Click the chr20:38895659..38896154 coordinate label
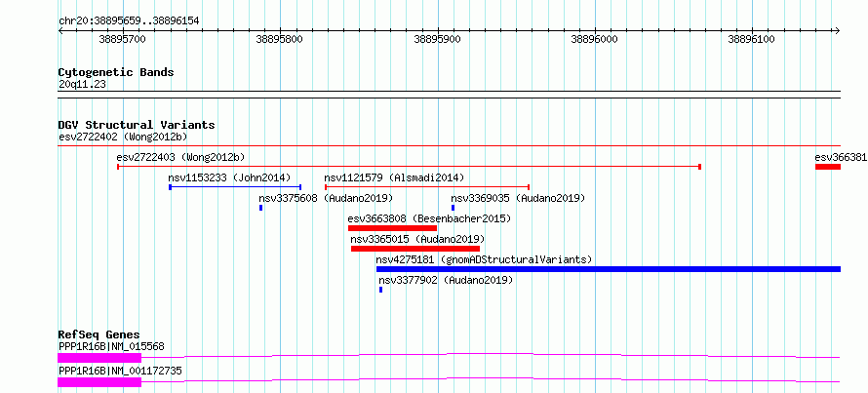 tap(129, 21)
